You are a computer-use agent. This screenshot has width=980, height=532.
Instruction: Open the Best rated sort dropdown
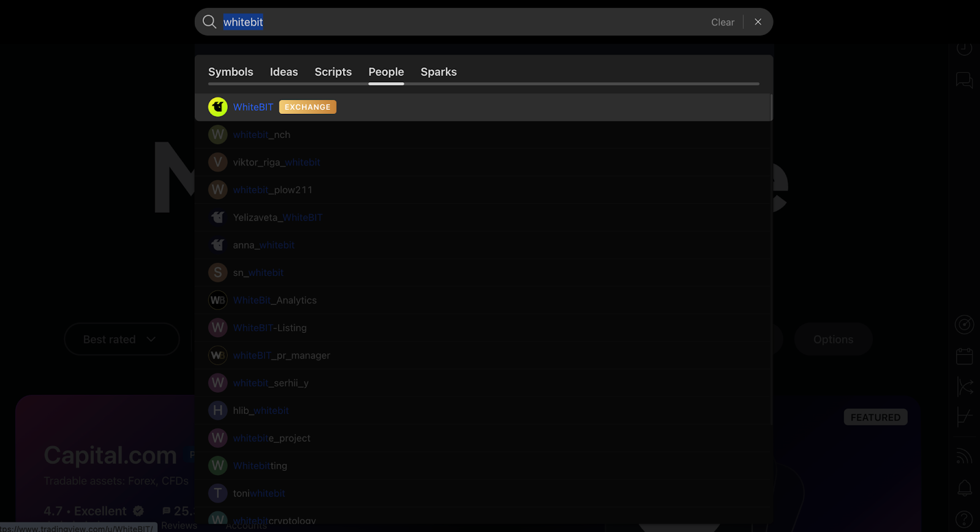[x=121, y=339]
